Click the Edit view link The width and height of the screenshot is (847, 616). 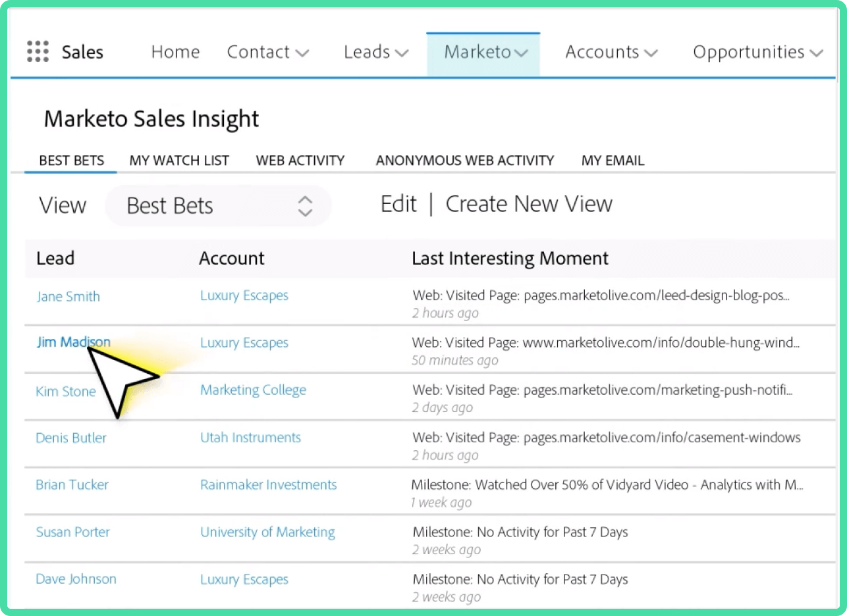tap(398, 205)
